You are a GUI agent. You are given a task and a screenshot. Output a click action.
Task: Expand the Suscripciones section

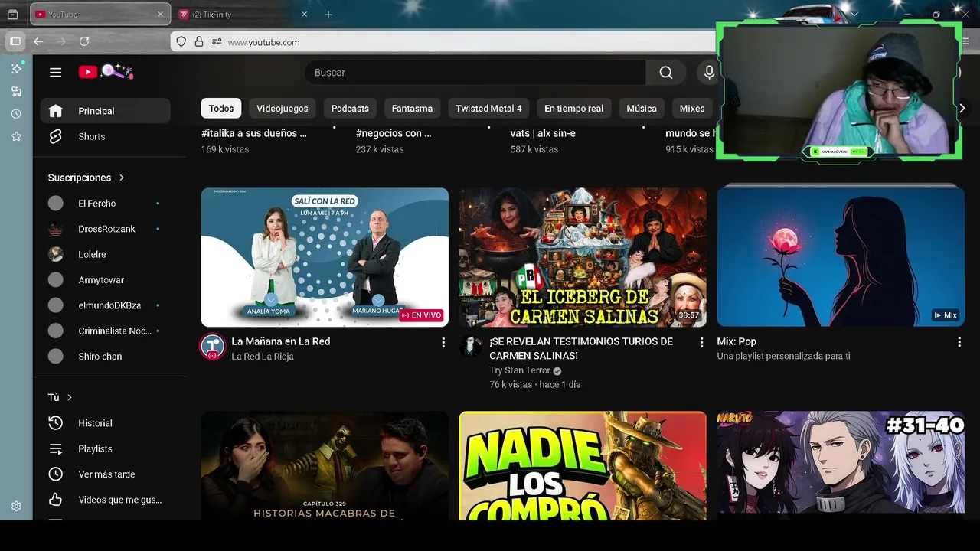pos(86,178)
